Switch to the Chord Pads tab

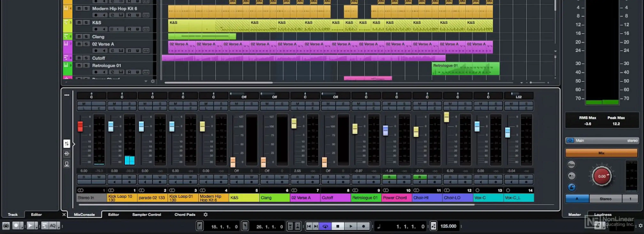coord(185,215)
